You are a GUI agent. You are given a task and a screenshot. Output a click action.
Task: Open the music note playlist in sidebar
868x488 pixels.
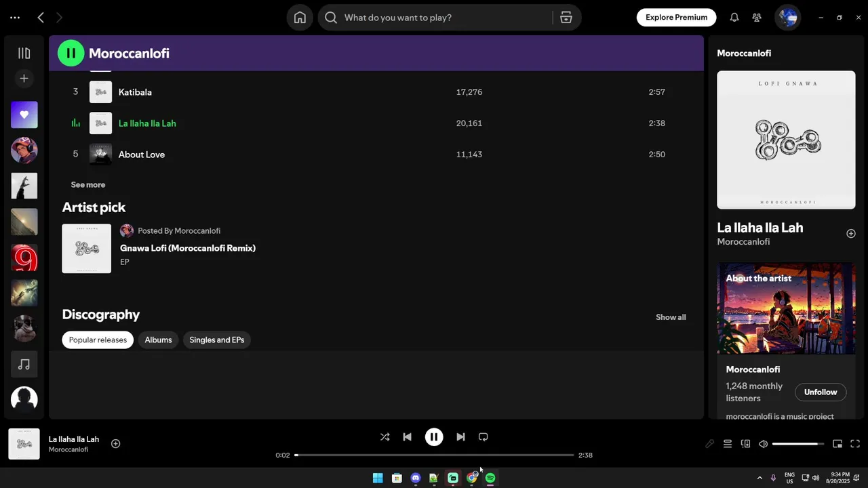point(24,365)
